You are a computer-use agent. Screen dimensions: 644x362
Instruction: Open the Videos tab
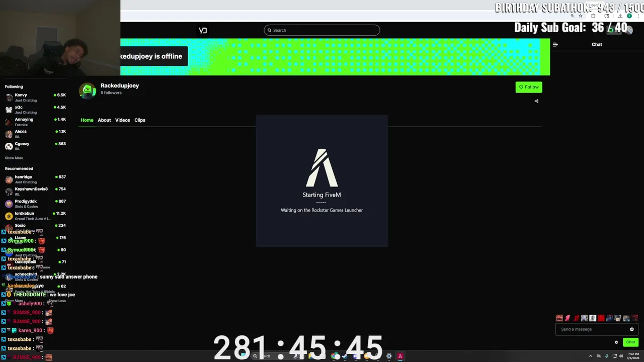[x=122, y=120]
